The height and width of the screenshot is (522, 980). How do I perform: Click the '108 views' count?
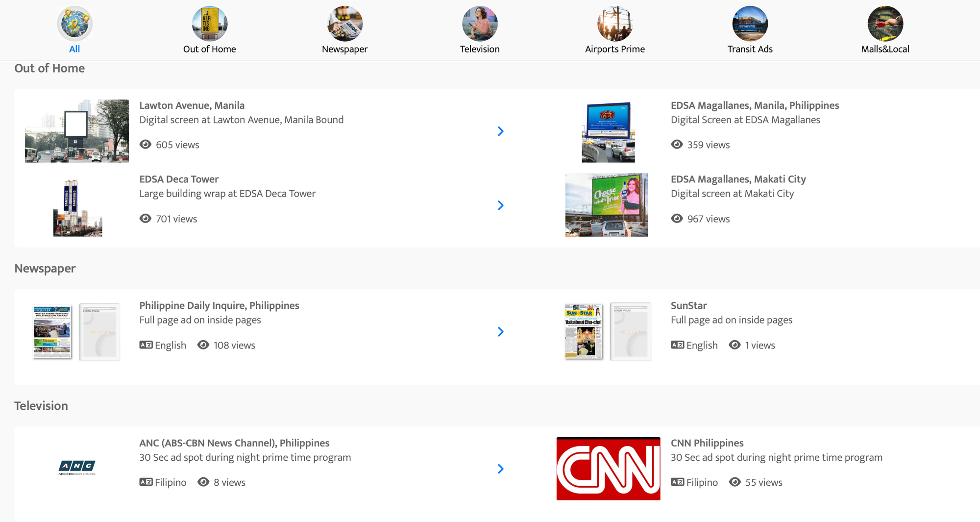click(x=234, y=346)
